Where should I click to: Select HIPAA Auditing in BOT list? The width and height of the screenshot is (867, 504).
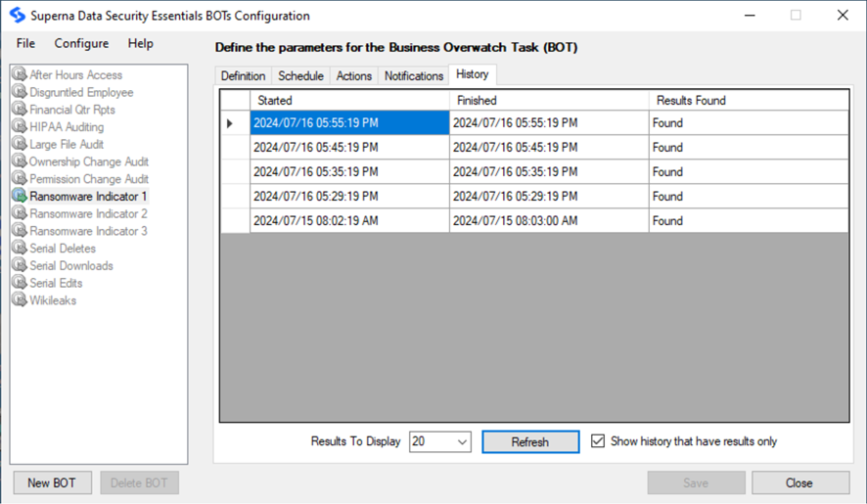coord(67,126)
